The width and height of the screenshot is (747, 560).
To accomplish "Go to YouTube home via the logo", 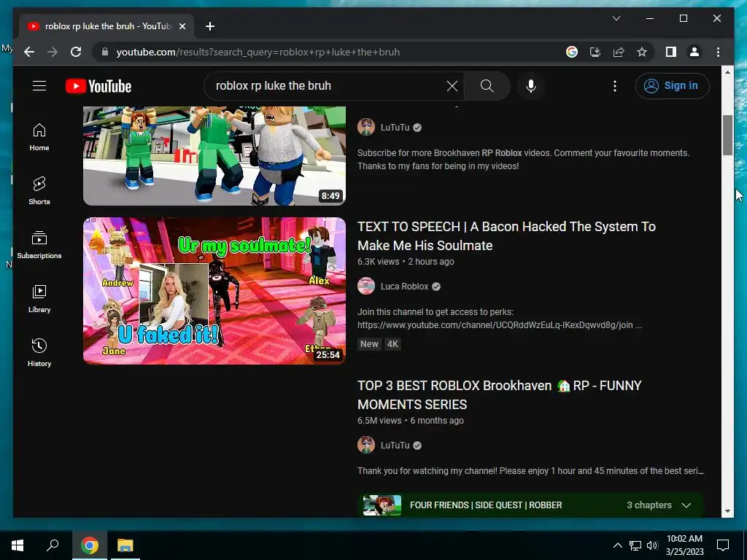I will tap(98, 86).
